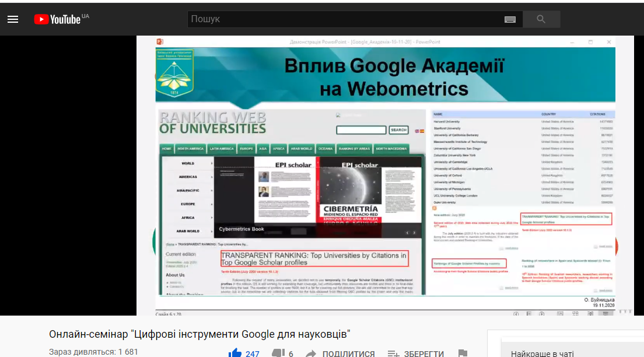Click the Зараз дивляться viewer count
Viewport: 644px width, 357px height.
[93, 352]
